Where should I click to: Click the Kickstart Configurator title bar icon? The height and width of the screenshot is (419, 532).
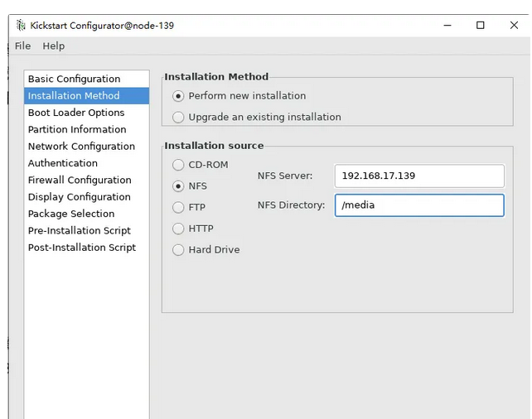click(x=21, y=25)
